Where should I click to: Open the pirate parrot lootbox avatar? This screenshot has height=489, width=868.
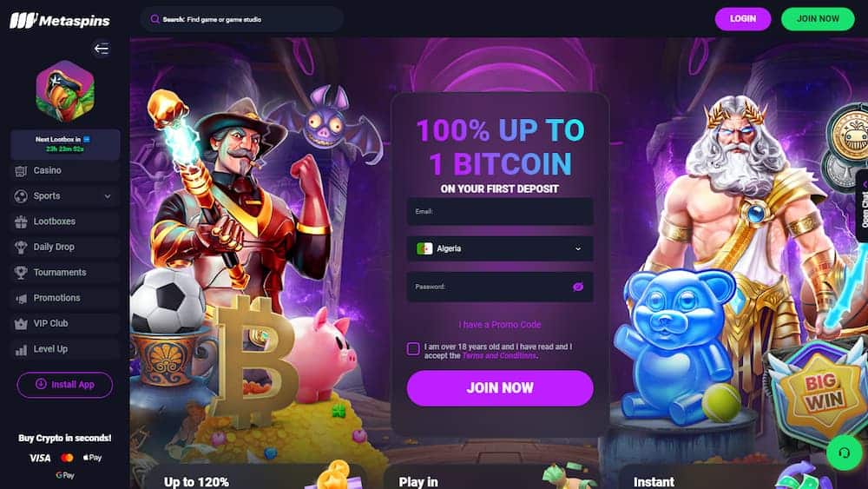pyautogui.click(x=65, y=91)
